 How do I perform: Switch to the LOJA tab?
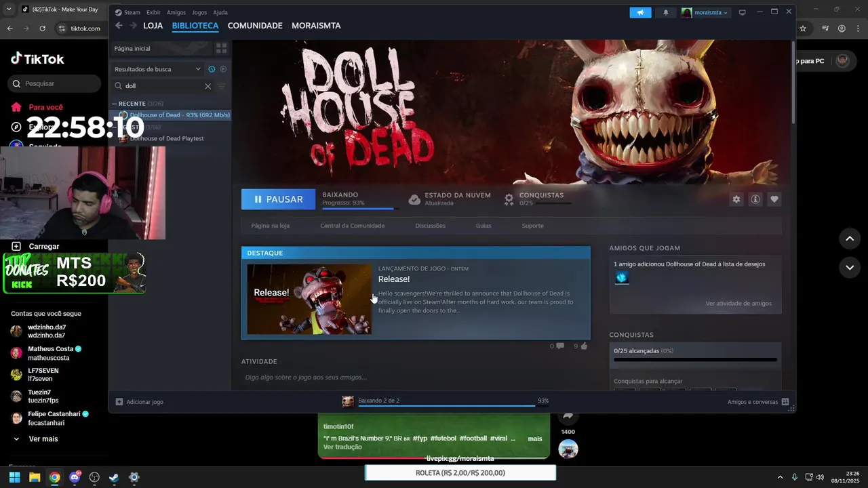click(x=153, y=26)
